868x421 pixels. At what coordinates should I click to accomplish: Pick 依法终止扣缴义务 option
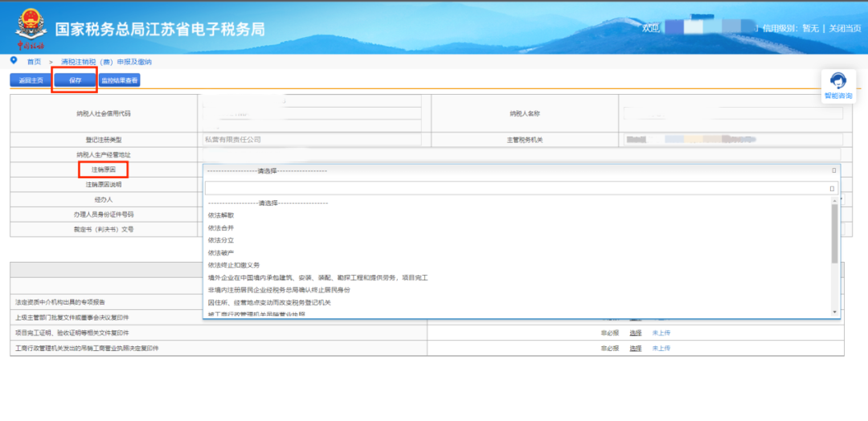tap(234, 265)
